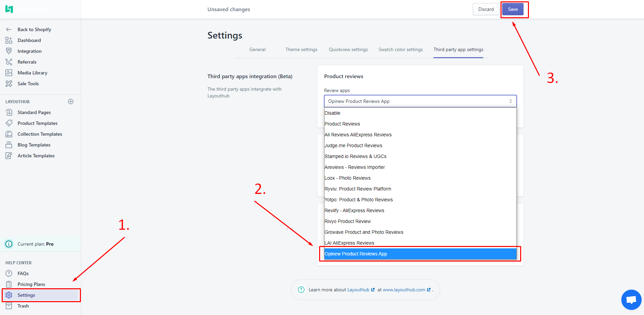Open Pricing Plans page
Viewport: 644px width, 315px height.
point(31,284)
